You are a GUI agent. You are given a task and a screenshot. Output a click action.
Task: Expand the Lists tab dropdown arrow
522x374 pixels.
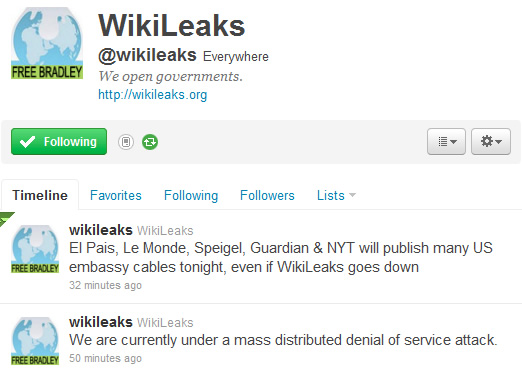(352, 195)
